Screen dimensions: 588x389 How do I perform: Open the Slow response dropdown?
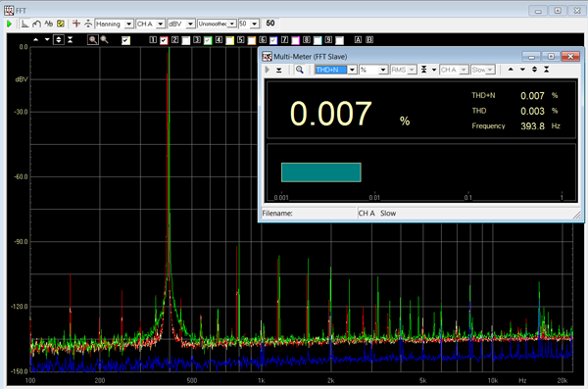[490, 70]
